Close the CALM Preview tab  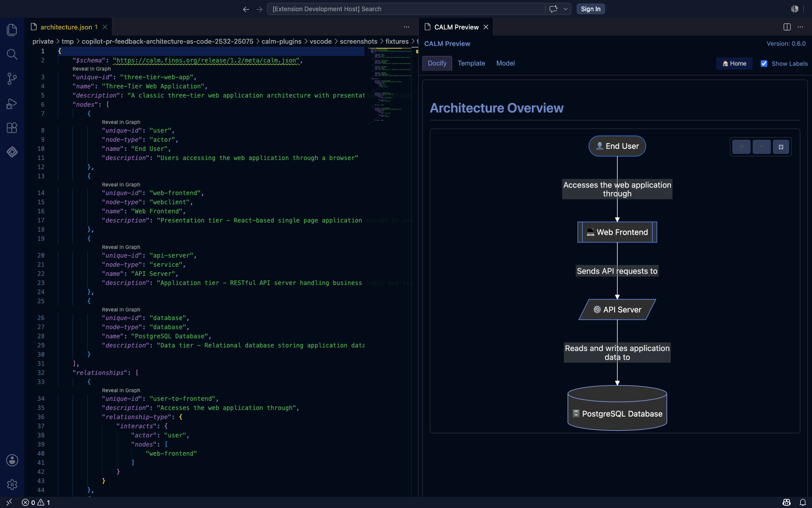486,27
